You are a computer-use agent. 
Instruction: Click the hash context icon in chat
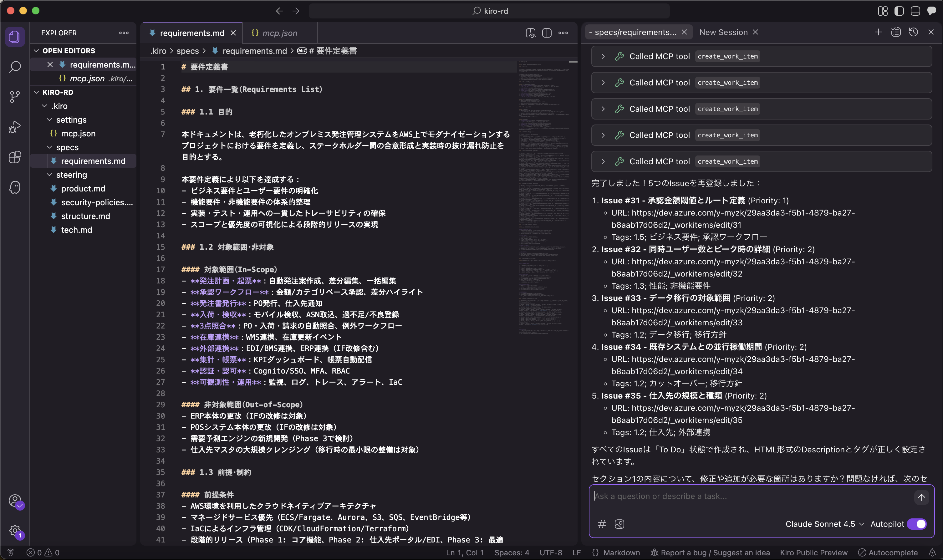pos(601,524)
